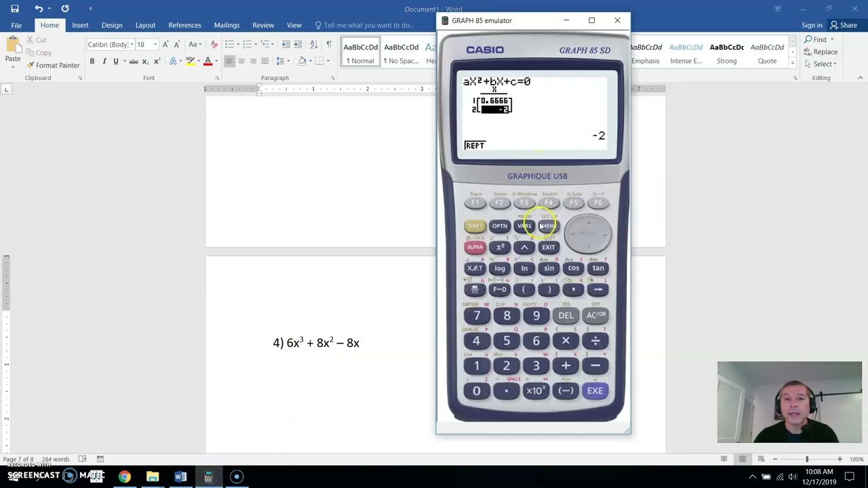Apply the superscript format
Image resolution: width=868 pixels, height=488 pixels.
coord(157,61)
